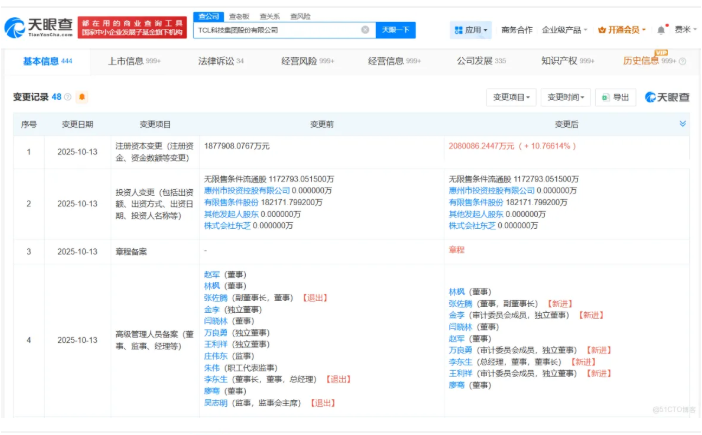
Task: Click the help icon beside 历史信息
Action: click(683, 62)
